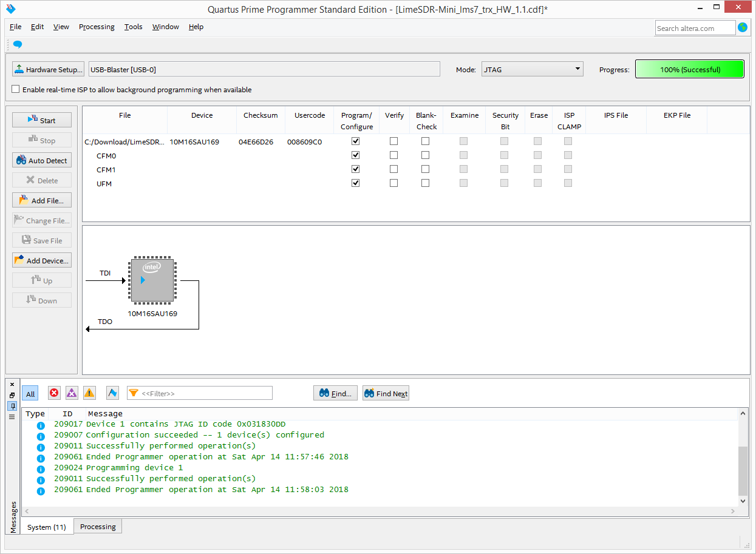Click the 100% (Successful) progress bar
Viewport: 756px width, 554px height.
pyautogui.click(x=690, y=69)
